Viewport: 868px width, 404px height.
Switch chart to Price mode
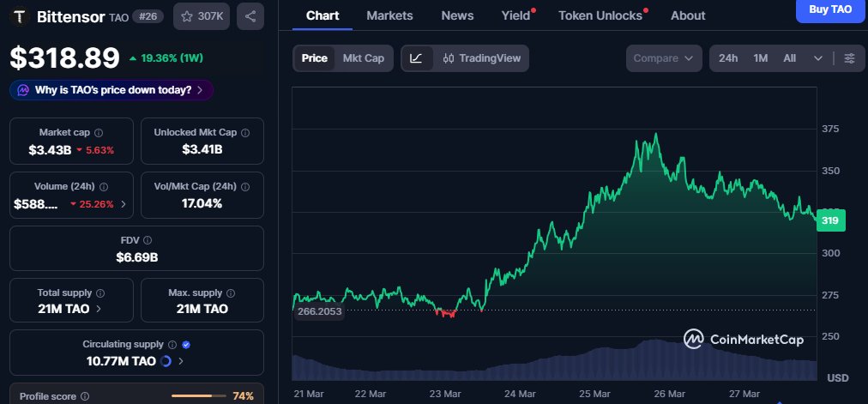click(315, 58)
